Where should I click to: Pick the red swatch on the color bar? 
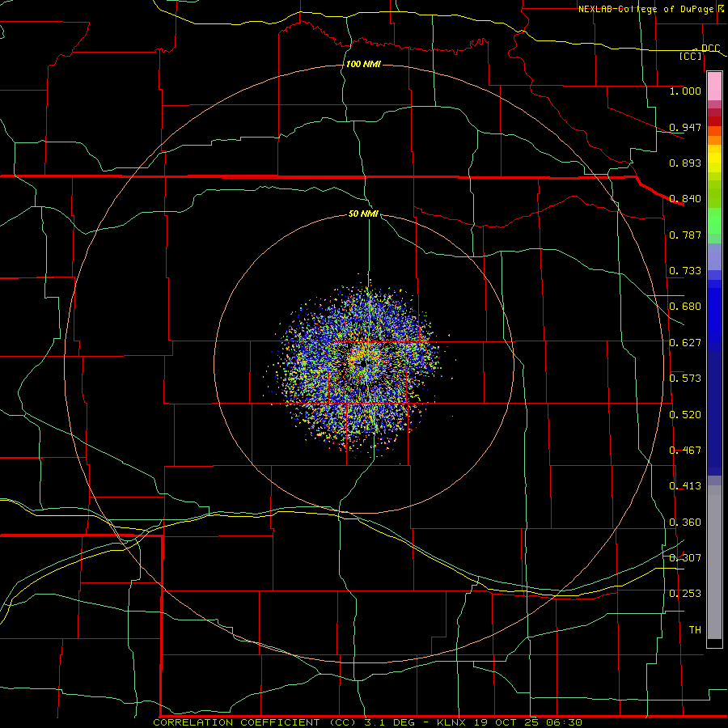coord(714,121)
